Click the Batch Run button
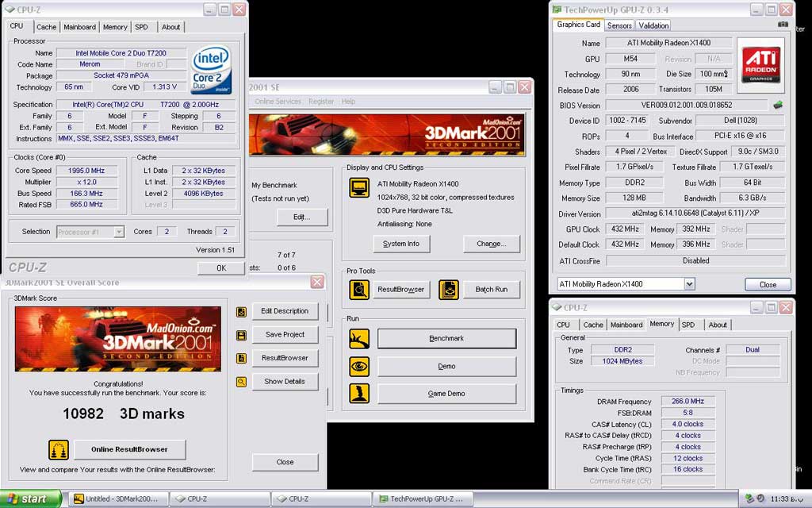 tap(492, 290)
